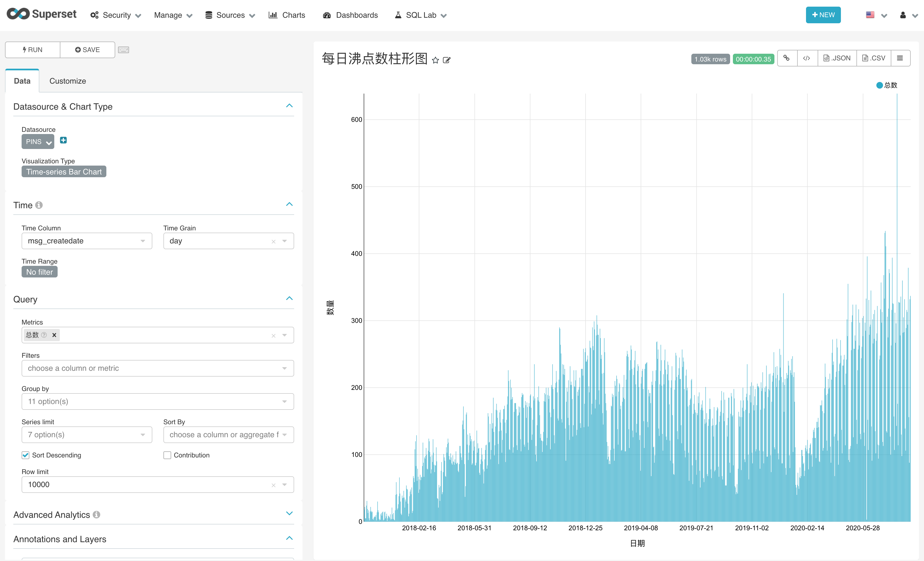The image size is (924, 561).
Task: Uncheck the Sort Descending checkbox
Action: pyautogui.click(x=25, y=455)
